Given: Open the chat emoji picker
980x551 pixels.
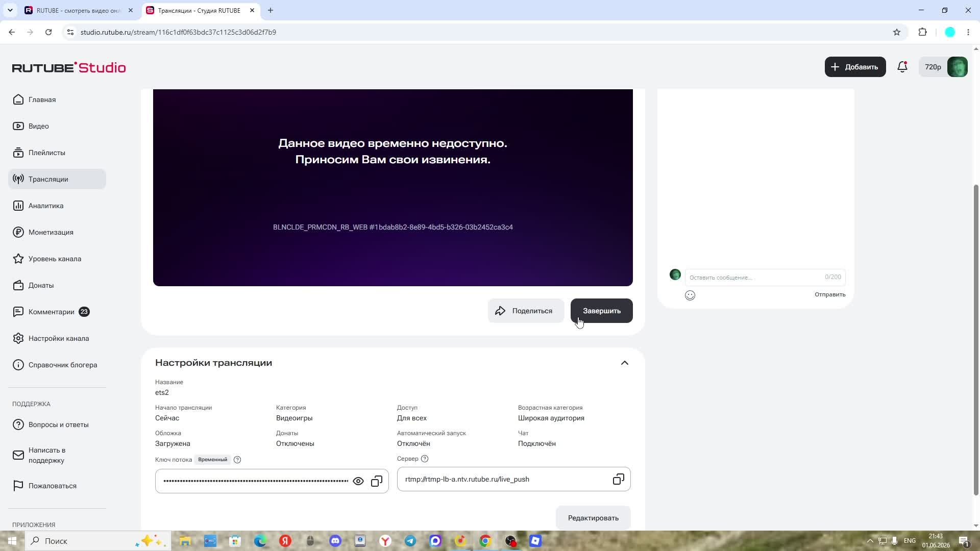Looking at the screenshot, I should coord(690,295).
